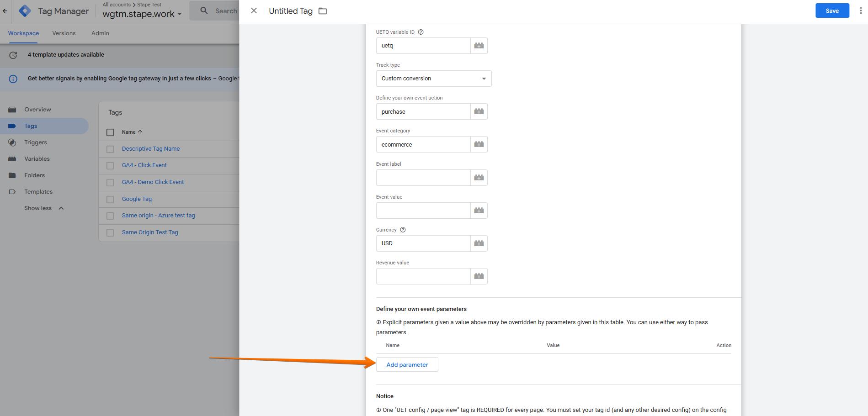This screenshot has width=868, height=416.
Task: Insert variable for Currency field
Action: (x=479, y=243)
